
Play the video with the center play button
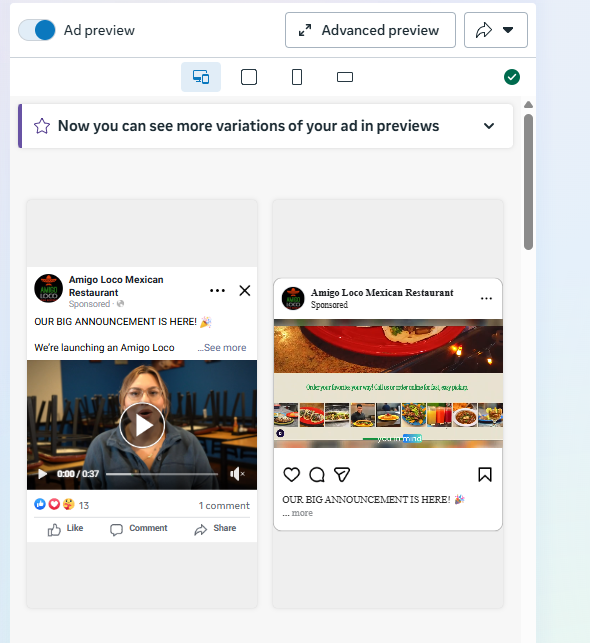tap(142, 425)
